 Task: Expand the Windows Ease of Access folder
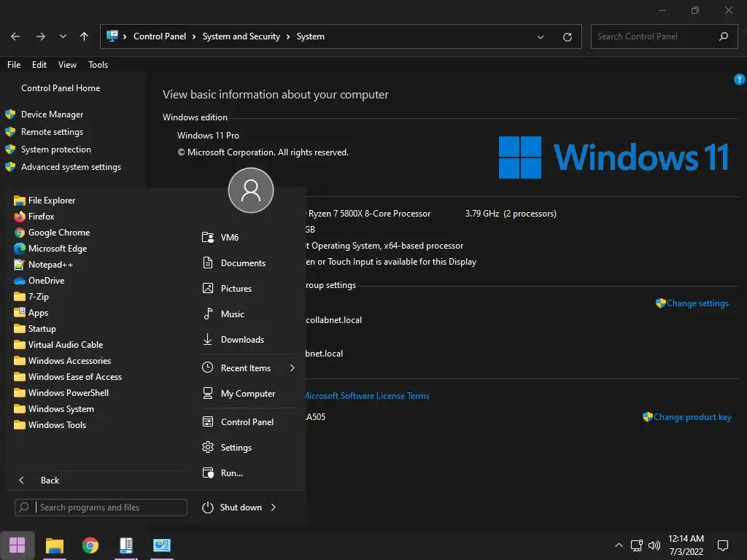[x=75, y=377]
